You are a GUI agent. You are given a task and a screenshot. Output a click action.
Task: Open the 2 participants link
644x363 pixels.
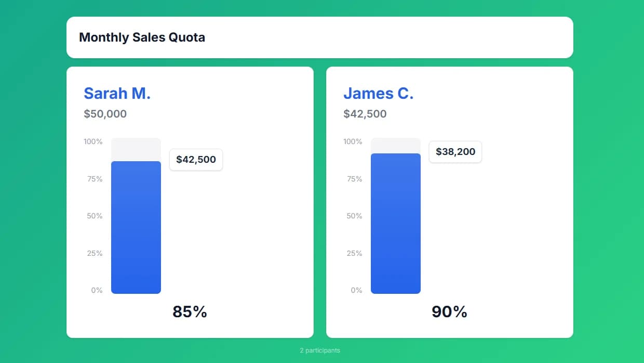point(319,350)
